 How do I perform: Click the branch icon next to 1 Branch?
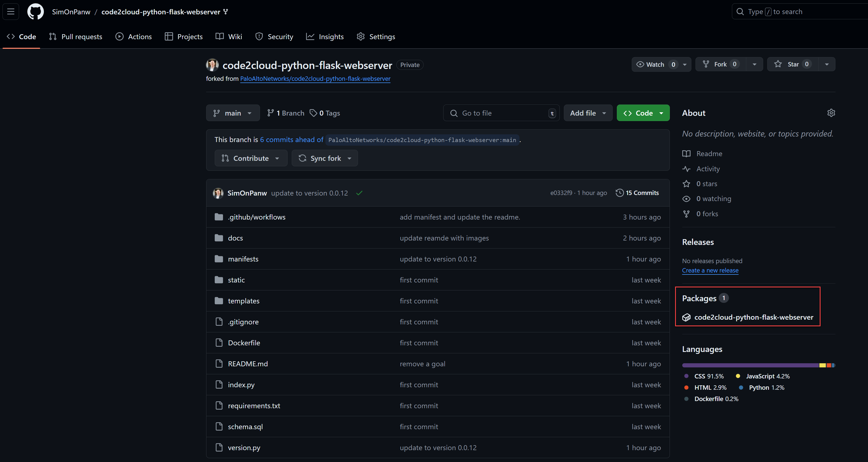click(270, 113)
